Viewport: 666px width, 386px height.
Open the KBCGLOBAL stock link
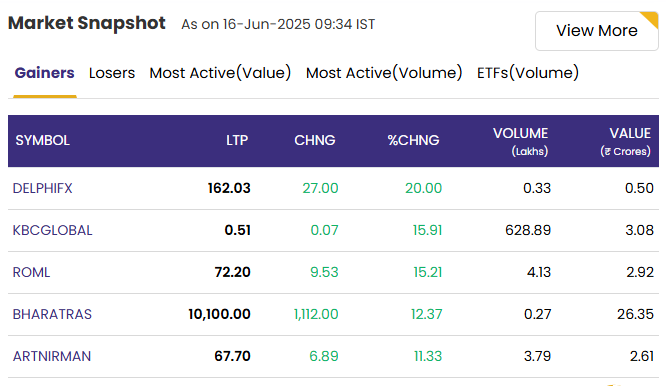[52, 230]
